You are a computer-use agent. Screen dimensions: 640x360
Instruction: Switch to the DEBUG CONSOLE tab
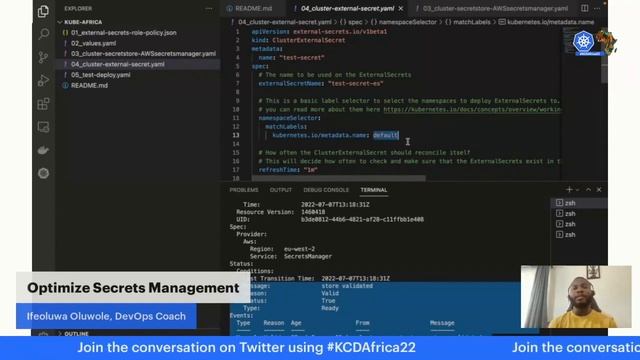[326, 190]
